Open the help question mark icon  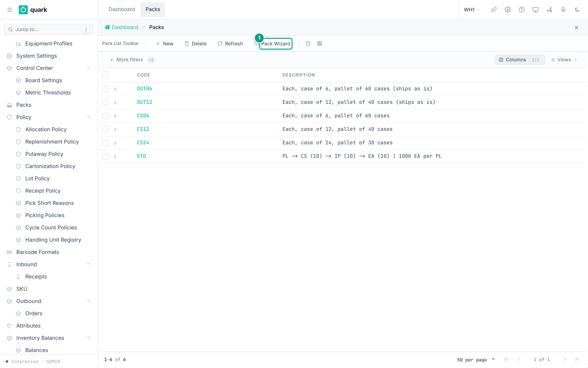[521, 10]
